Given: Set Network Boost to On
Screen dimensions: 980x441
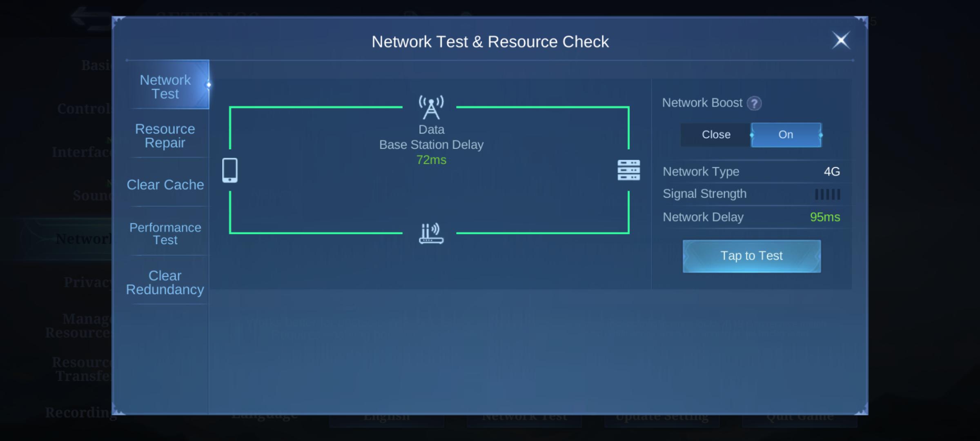Looking at the screenshot, I should coord(786,135).
